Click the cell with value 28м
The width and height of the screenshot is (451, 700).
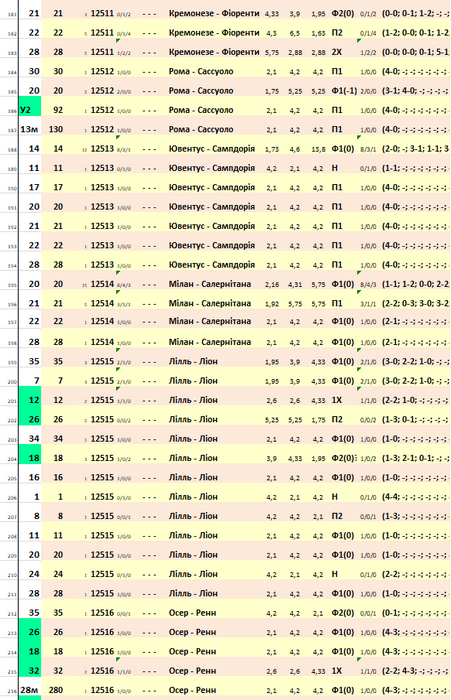click(30, 690)
